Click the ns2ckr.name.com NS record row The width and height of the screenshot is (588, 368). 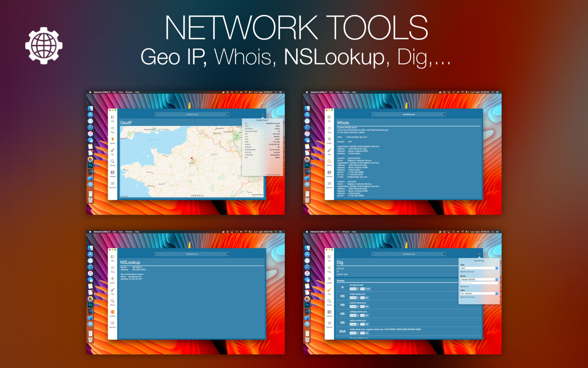tap(408, 305)
